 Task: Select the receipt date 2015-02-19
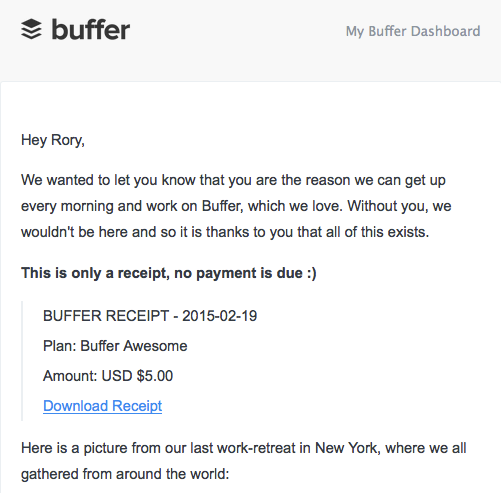click(220, 316)
